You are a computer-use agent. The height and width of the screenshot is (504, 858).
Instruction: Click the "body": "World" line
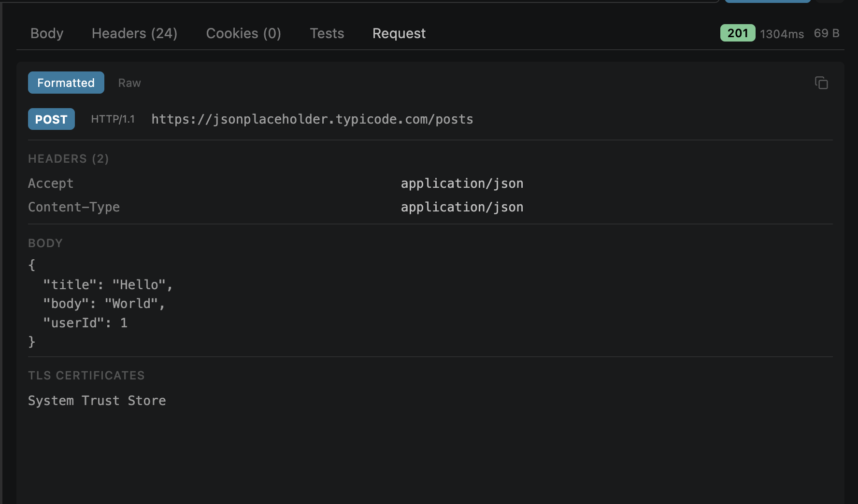click(x=104, y=304)
